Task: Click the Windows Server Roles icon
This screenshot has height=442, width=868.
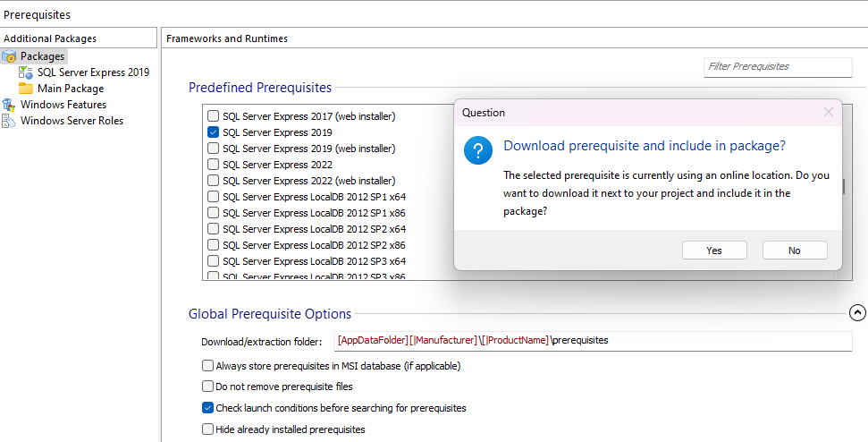Action: tap(9, 121)
